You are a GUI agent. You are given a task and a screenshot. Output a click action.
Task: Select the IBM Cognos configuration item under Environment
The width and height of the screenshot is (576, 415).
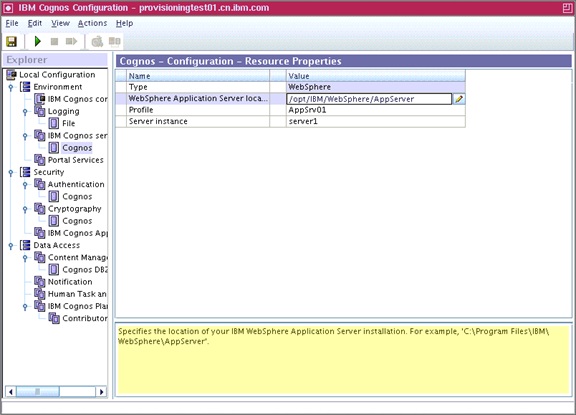[x=77, y=99]
